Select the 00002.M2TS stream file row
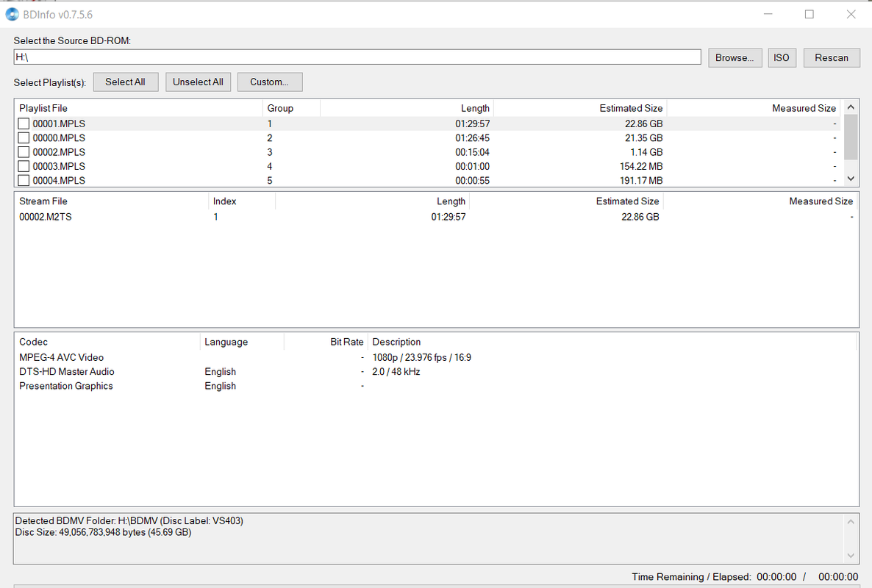 436,217
